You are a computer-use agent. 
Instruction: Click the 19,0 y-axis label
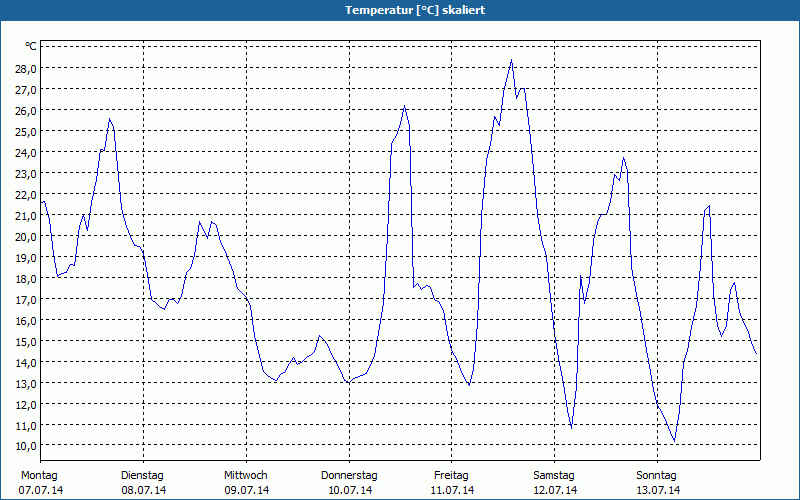tap(26, 257)
